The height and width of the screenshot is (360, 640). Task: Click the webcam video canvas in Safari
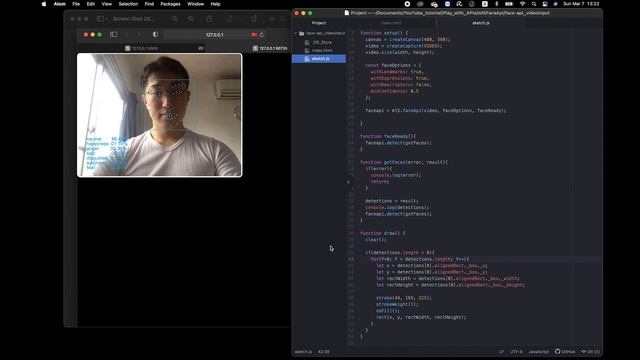pos(160,115)
